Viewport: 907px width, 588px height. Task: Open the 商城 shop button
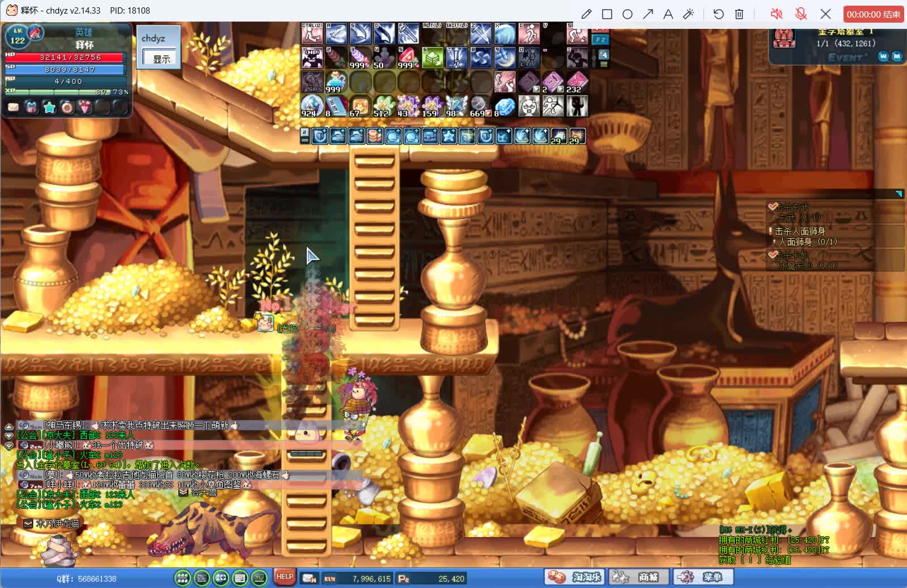(x=638, y=577)
